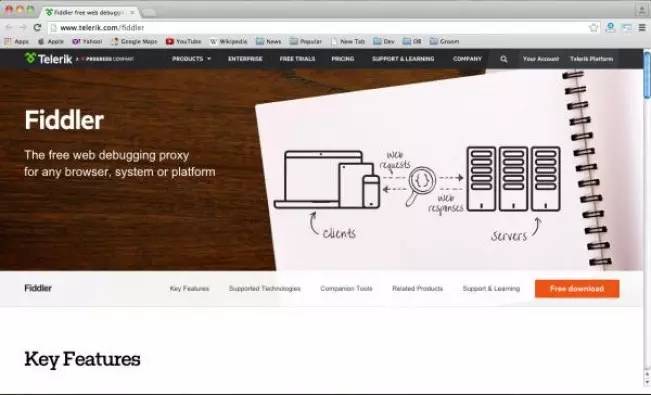Open a new tab with new-tab button
This screenshot has width=651, height=395.
pyautogui.click(x=149, y=13)
